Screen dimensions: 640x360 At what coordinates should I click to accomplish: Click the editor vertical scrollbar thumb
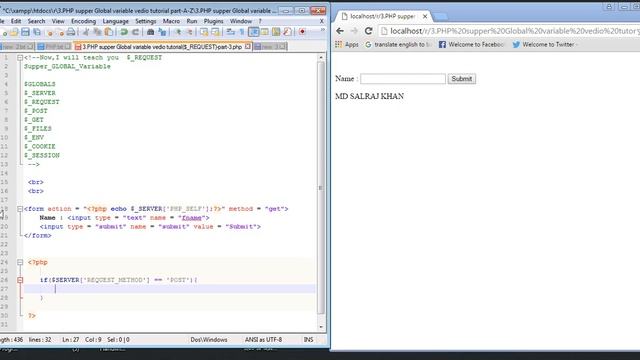pos(321,188)
